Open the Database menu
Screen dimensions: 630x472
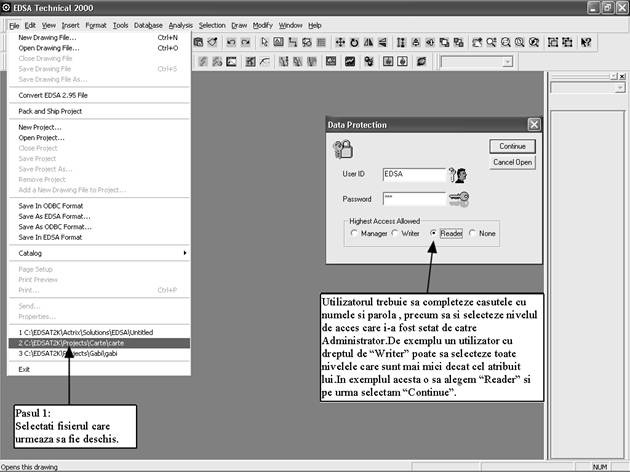pos(148,24)
